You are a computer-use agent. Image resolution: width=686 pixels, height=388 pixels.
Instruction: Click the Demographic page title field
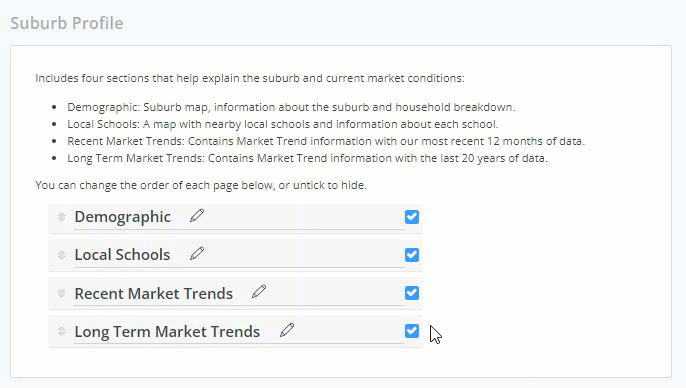(x=239, y=217)
